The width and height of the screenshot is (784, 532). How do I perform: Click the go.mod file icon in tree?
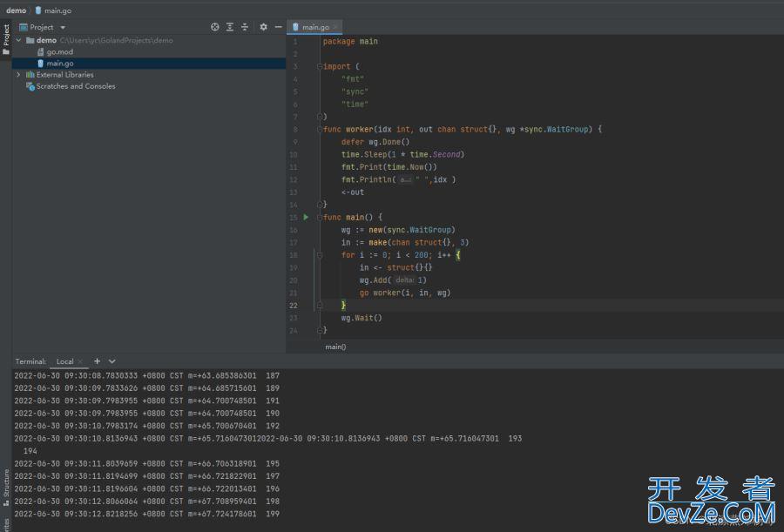40,52
